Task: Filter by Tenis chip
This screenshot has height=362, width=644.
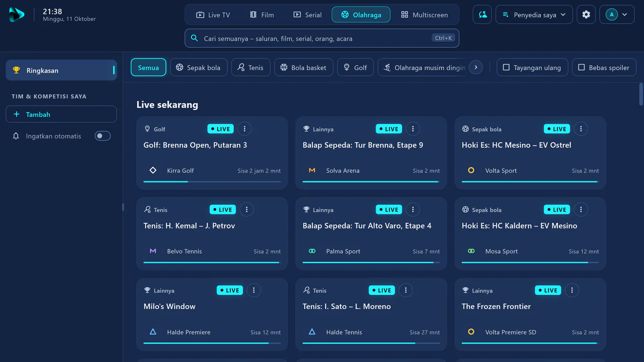Action: tap(250, 67)
